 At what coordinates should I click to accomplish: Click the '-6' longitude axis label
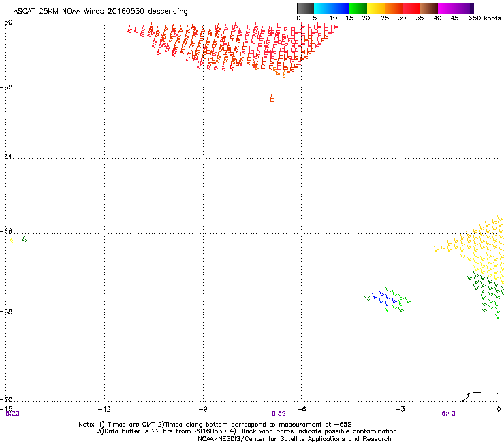(302, 409)
